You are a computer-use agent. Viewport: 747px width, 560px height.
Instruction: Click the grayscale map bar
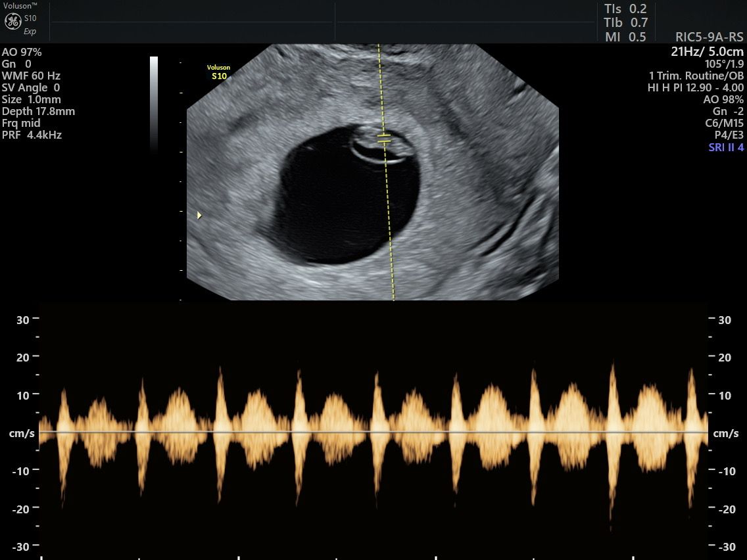pyautogui.click(x=154, y=104)
